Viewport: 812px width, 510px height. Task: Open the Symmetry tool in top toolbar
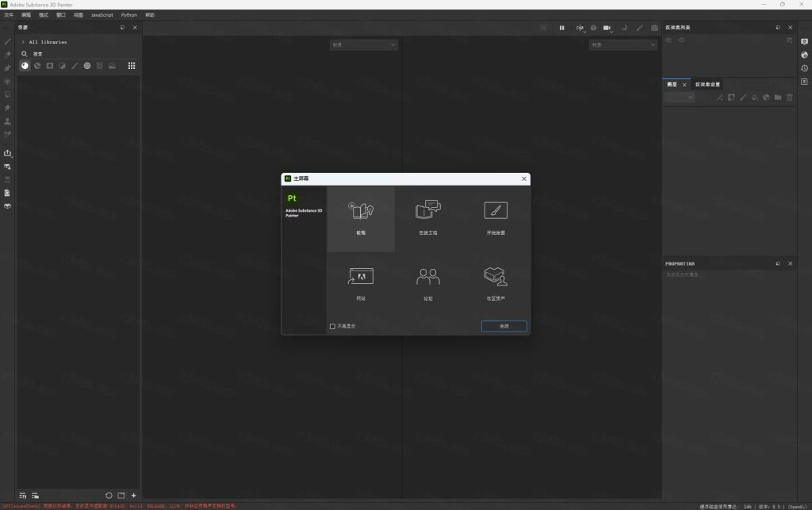pos(580,28)
